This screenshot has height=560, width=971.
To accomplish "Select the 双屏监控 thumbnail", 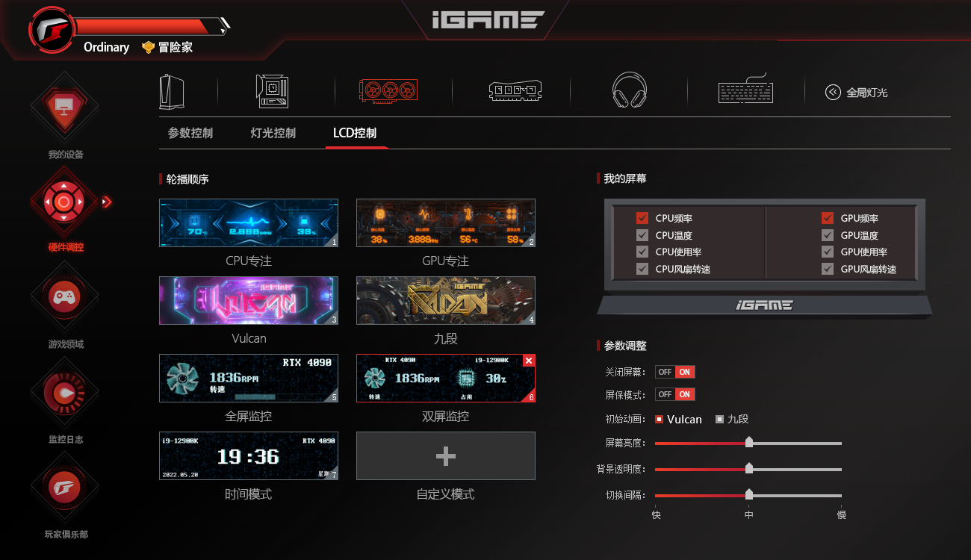I will click(446, 378).
